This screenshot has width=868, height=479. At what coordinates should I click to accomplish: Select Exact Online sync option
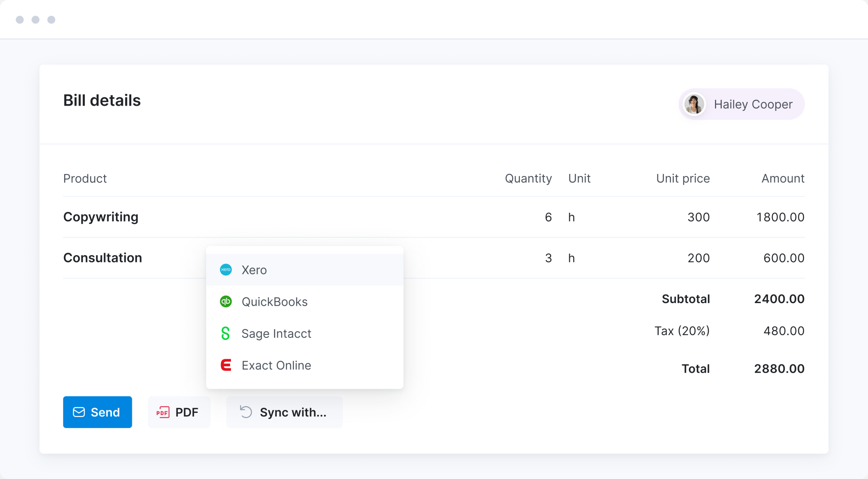305,365
